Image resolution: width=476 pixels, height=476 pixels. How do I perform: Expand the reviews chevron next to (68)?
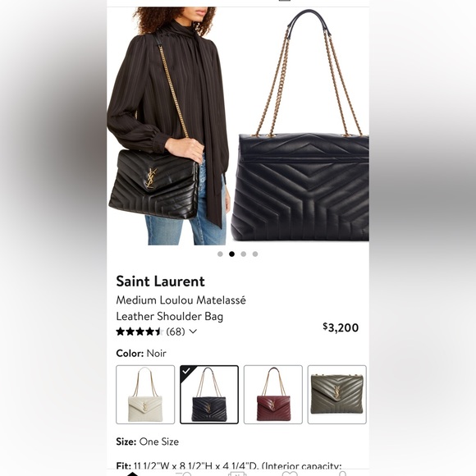pyautogui.click(x=193, y=332)
